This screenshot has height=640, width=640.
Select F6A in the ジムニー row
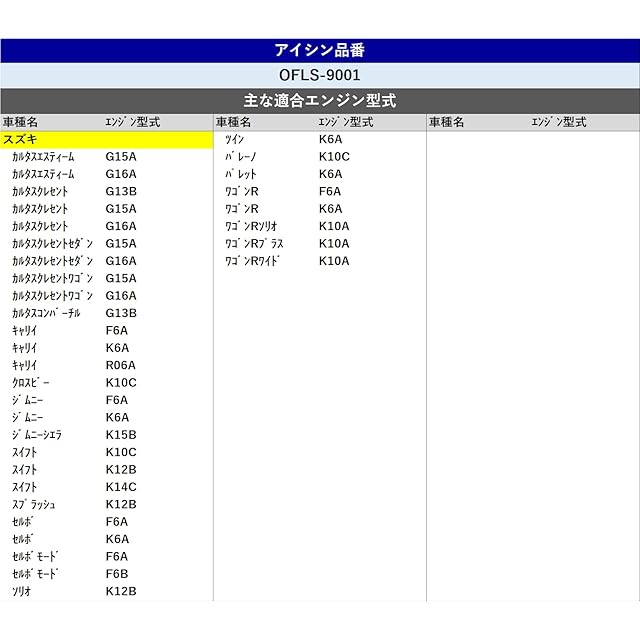coord(117,400)
